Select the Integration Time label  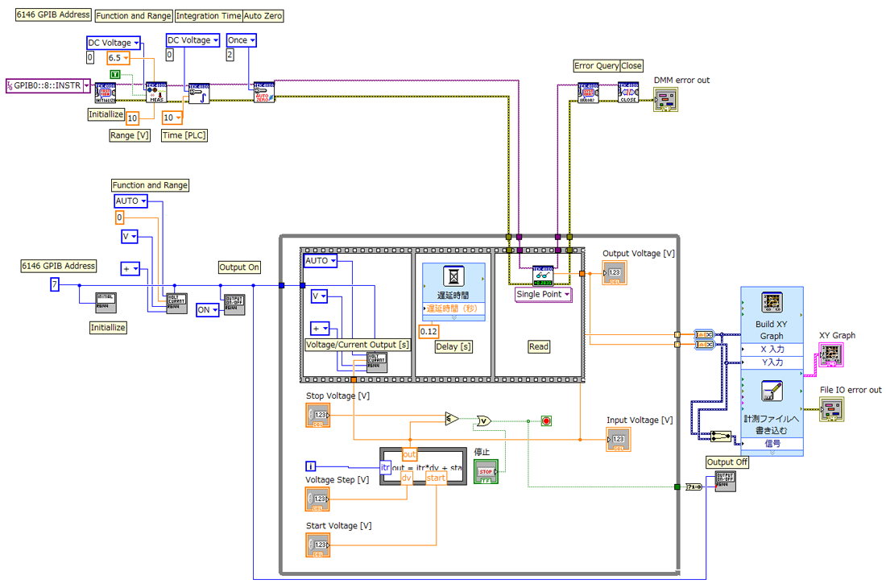pyautogui.click(x=209, y=16)
